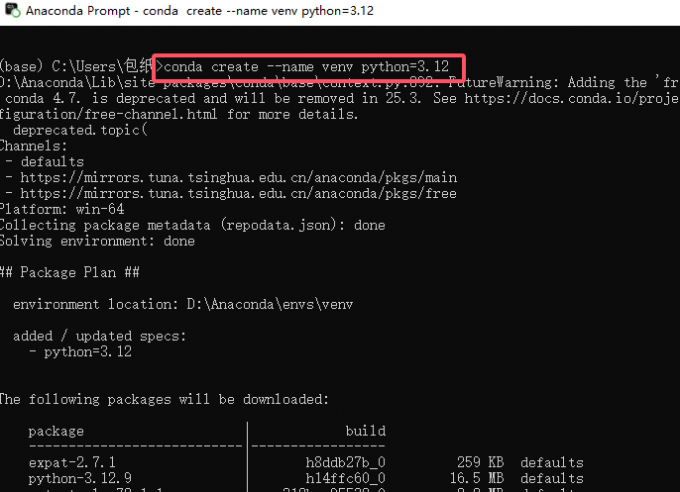Click the 'added / updated specs:' line

[x=100, y=336]
